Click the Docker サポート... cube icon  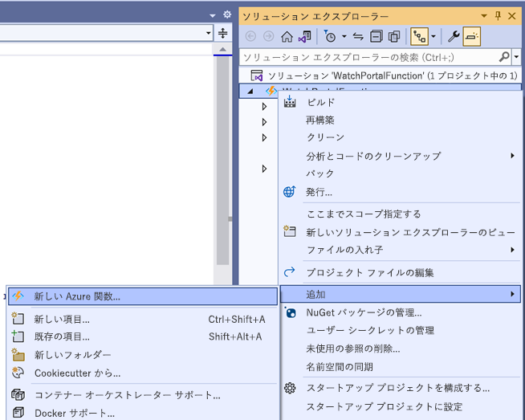18,413
